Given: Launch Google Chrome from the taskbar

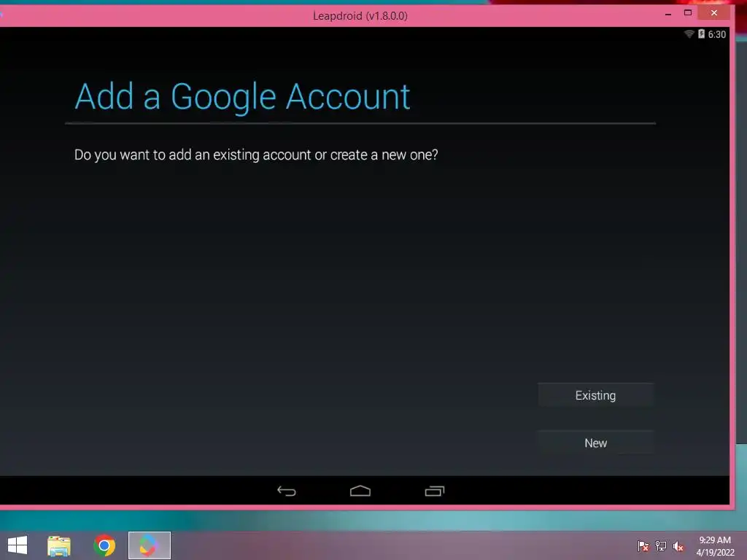Looking at the screenshot, I should [x=104, y=545].
